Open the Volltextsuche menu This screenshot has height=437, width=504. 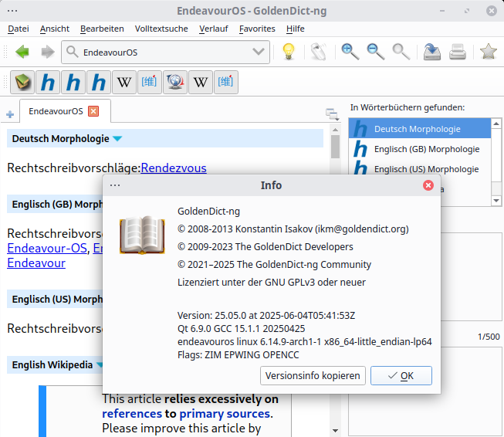point(161,29)
